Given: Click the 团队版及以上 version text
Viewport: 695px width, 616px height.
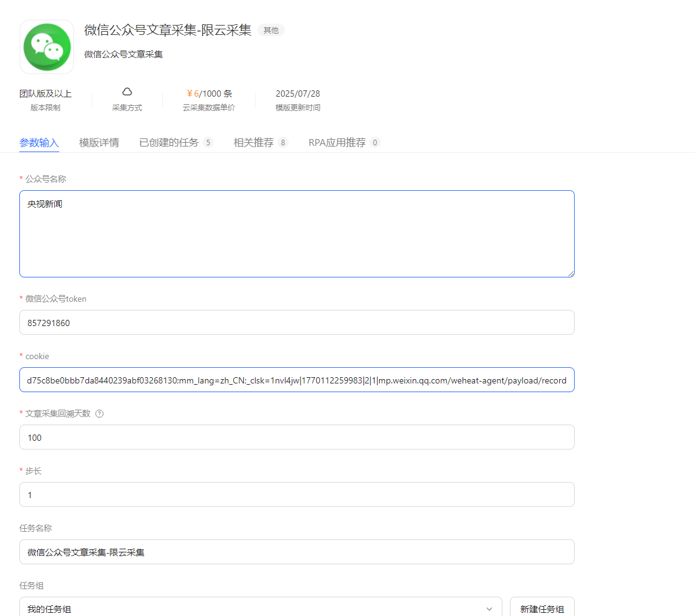Looking at the screenshot, I should click(46, 94).
